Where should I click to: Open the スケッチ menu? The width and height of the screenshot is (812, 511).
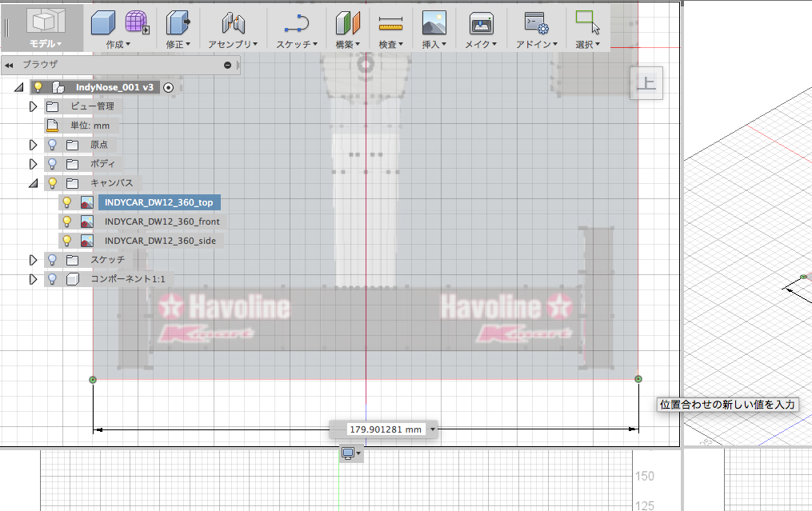coord(297,45)
